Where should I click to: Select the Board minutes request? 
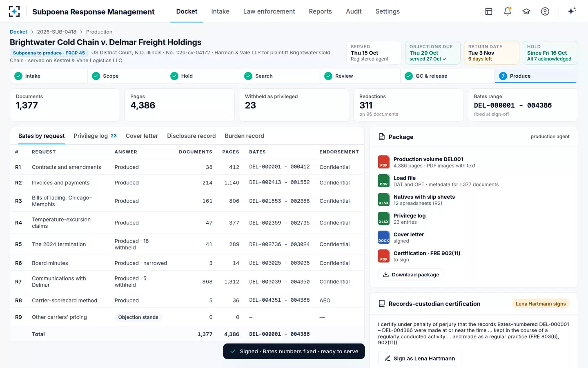[187, 263]
